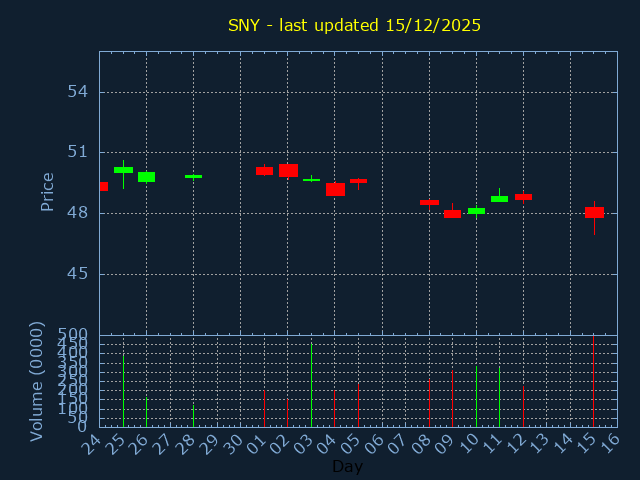Select the red candlestick for day 01
Viewport: 640px width, 480px height.
(x=264, y=171)
